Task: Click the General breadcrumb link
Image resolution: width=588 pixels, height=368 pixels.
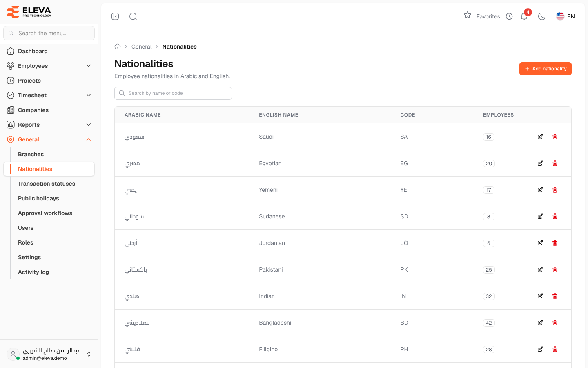Action: pyautogui.click(x=141, y=47)
